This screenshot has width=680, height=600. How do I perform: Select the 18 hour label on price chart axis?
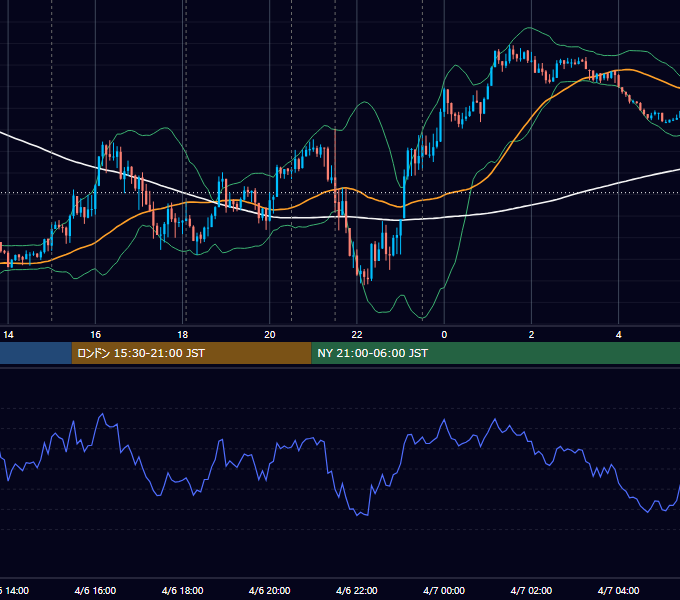click(x=183, y=335)
